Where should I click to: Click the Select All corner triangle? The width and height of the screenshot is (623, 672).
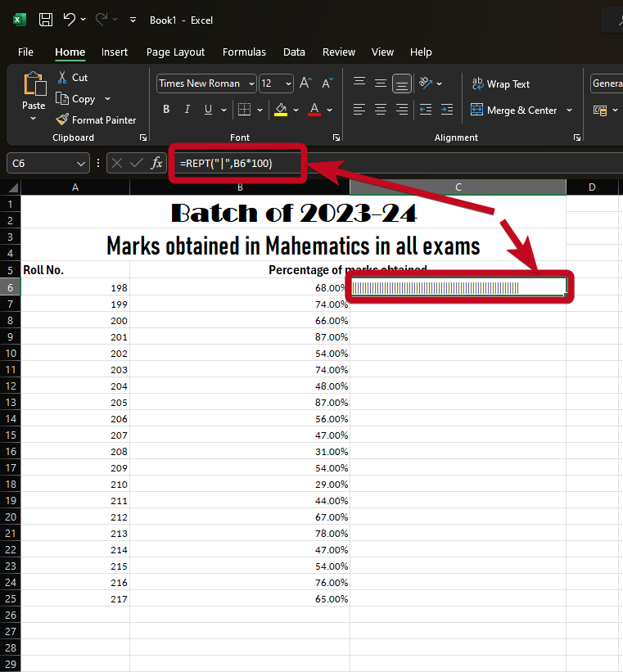click(13, 187)
